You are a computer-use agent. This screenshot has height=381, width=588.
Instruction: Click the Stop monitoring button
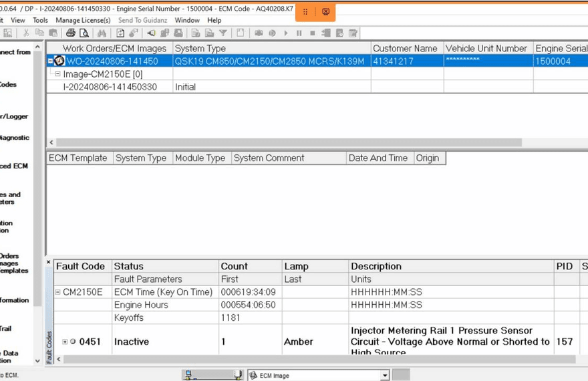(313, 33)
